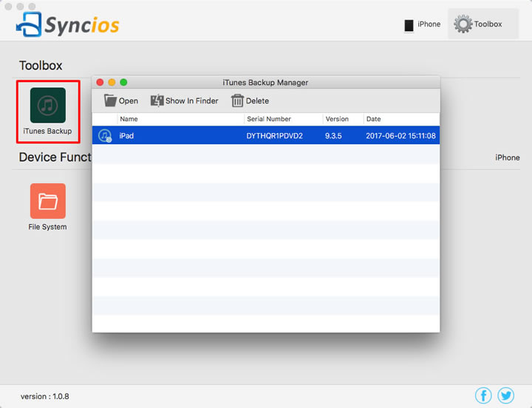Click the iPhone label beside Device Functions

[507, 157]
